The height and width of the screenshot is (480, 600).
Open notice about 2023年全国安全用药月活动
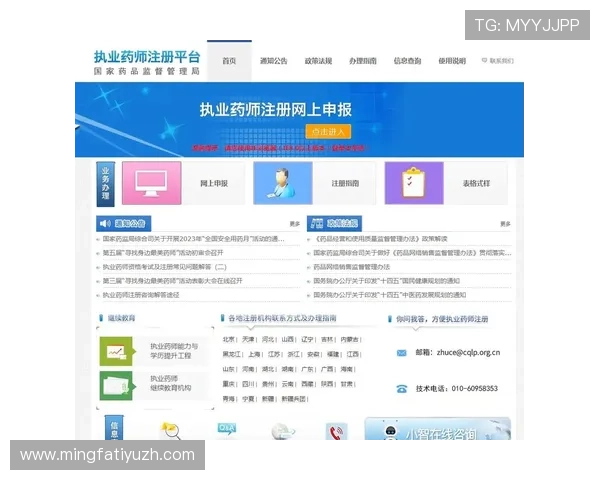pos(193,239)
